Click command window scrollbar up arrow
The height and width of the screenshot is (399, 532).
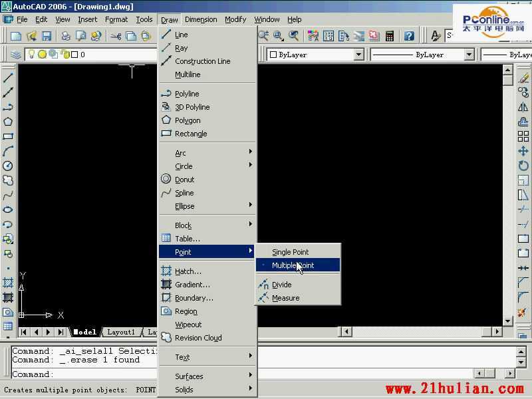521,352
